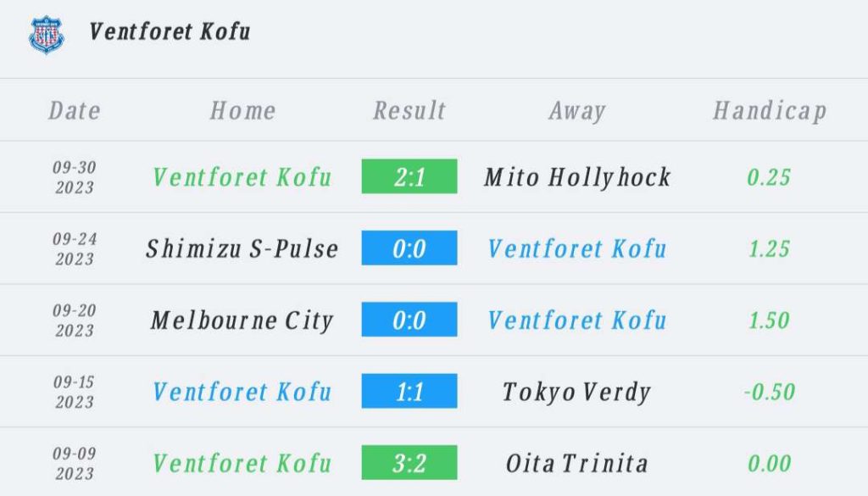Click the Result column header
Screen dimensions: 868x496
click(x=409, y=111)
